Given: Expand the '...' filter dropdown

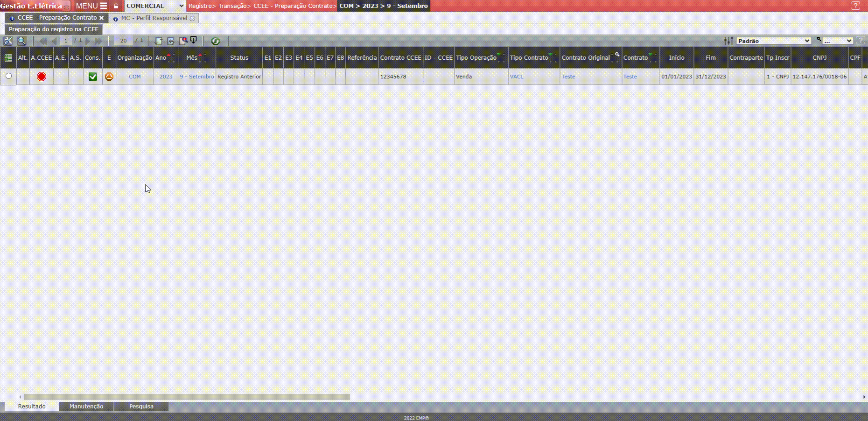Looking at the screenshot, I should click(837, 41).
